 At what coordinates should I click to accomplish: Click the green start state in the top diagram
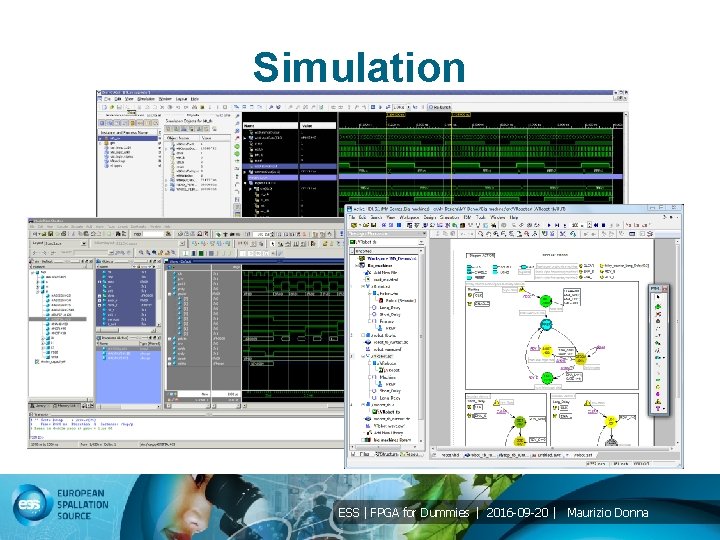click(545, 301)
